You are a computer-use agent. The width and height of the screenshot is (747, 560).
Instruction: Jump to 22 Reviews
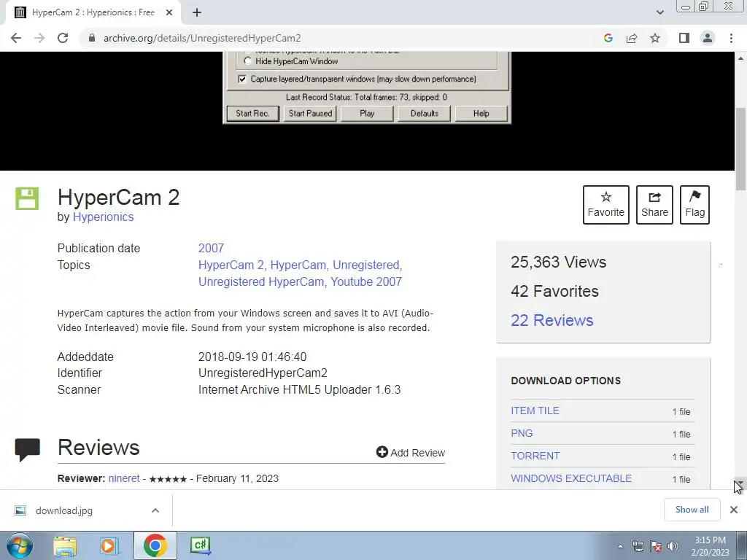pyautogui.click(x=551, y=320)
